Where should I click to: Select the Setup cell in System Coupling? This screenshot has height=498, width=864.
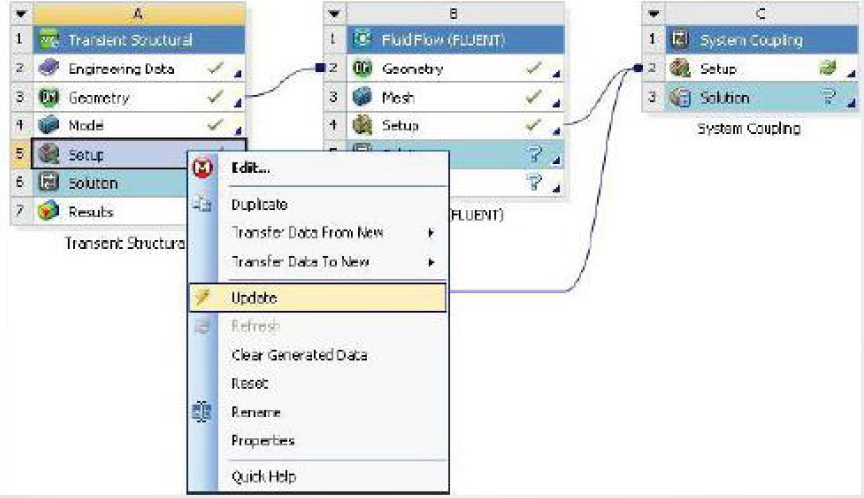point(762,68)
